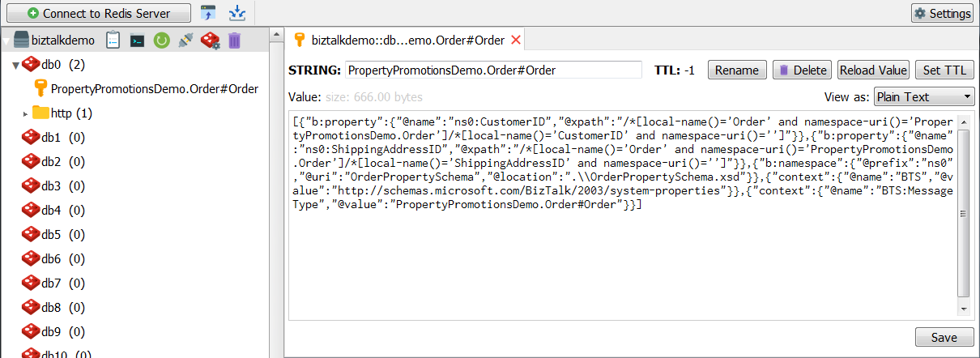Click the value editor vertical scrollbar
Screen dimensions: 980x358
[963, 215]
